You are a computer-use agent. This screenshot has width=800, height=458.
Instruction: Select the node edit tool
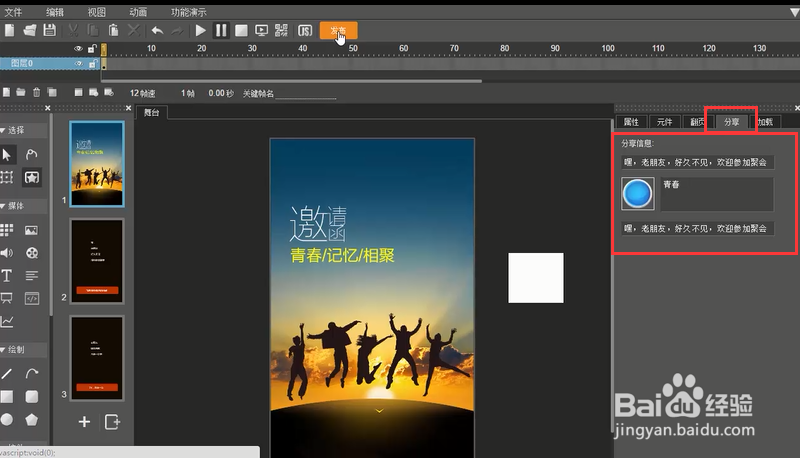tap(32, 155)
